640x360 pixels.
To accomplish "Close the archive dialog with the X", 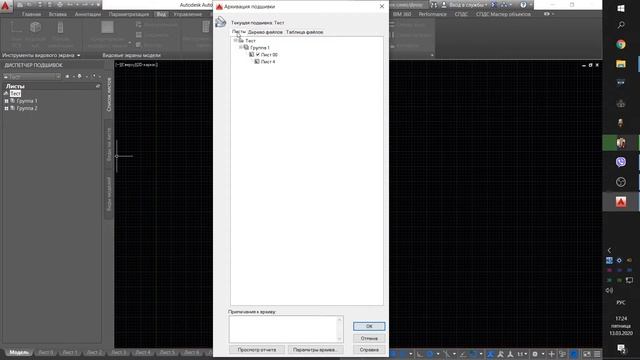I will [382, 6].
